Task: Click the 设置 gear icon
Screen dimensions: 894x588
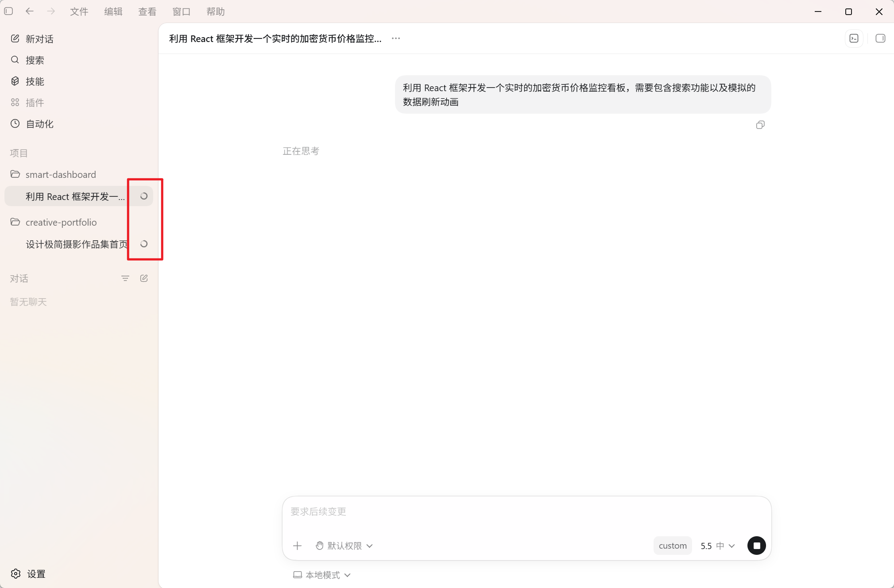Action: pyautogui.click(x=16, y=574)
